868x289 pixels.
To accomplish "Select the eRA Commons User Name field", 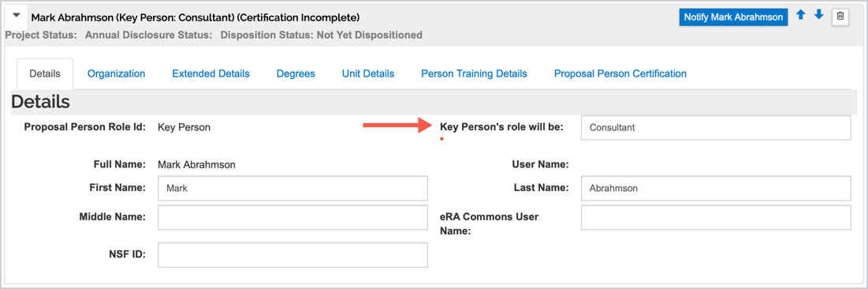I will coord(716,217).
